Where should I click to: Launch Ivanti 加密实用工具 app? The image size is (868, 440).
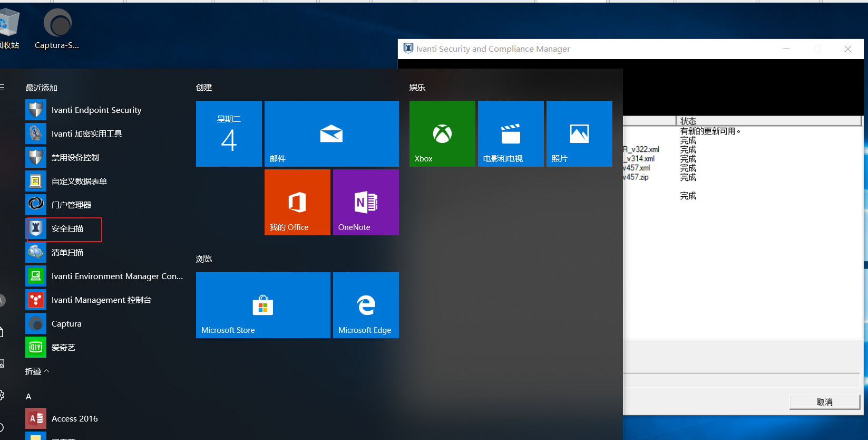click(86, 134)
